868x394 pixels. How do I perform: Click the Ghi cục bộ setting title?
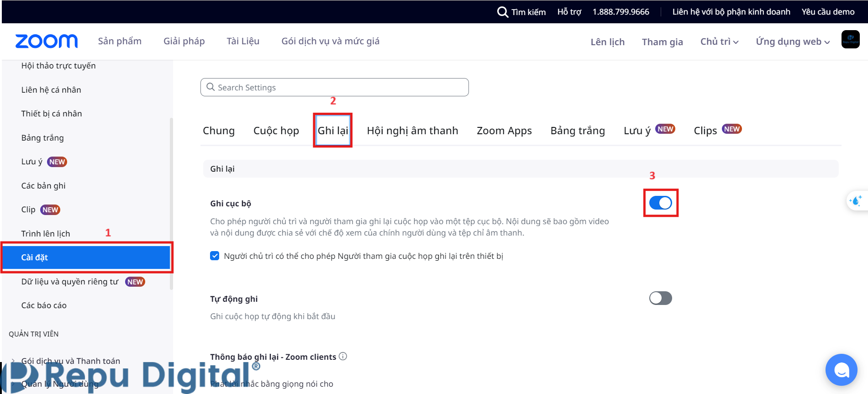tap(231, 204)
